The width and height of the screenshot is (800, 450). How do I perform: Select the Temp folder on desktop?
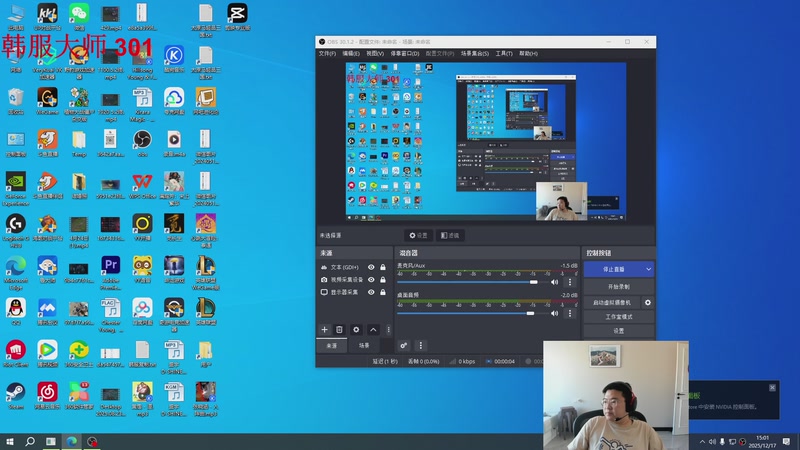coord(79,143)
